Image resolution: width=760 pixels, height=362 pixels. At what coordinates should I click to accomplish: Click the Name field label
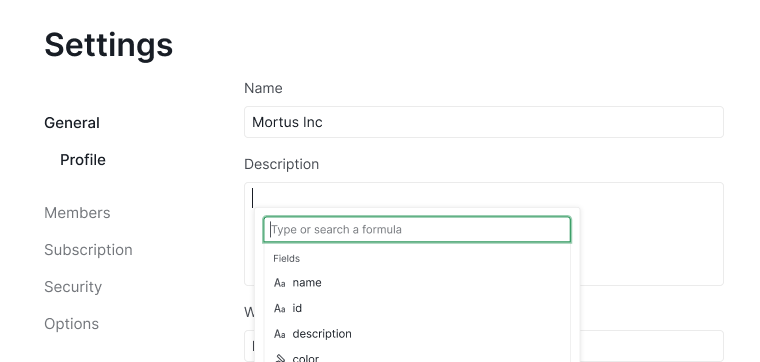pos(263,88)
